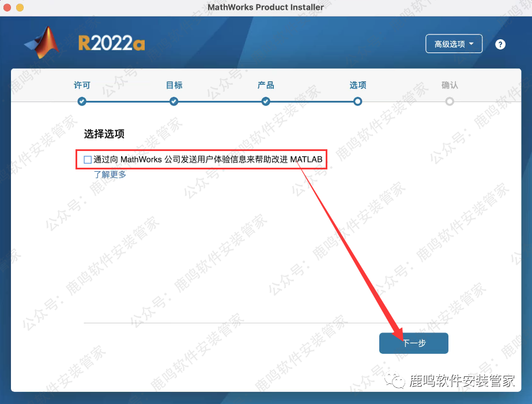Go to the 许可 step
Image resolution: width=532 pixels, height=404 pixels.
(x=82, y=85)
